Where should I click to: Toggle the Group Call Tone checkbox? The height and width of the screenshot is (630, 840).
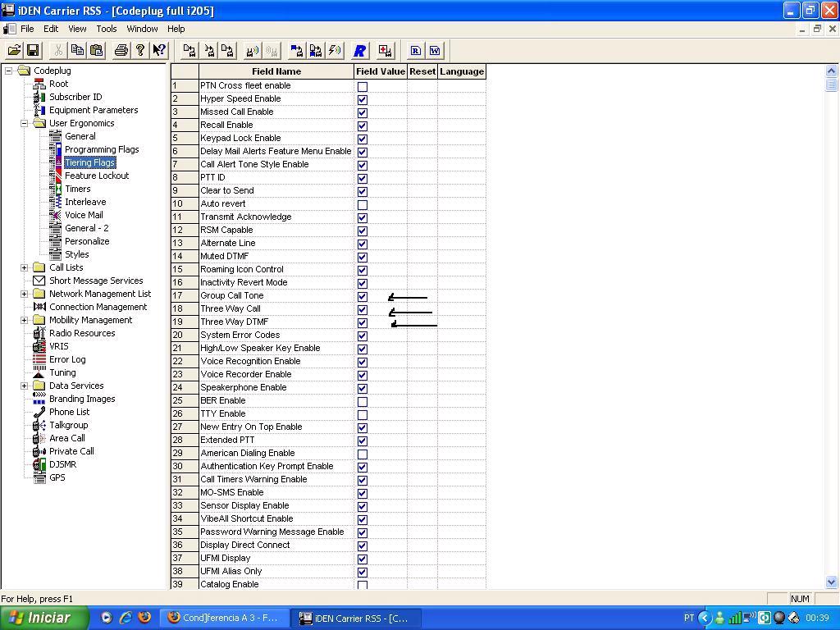363,296
